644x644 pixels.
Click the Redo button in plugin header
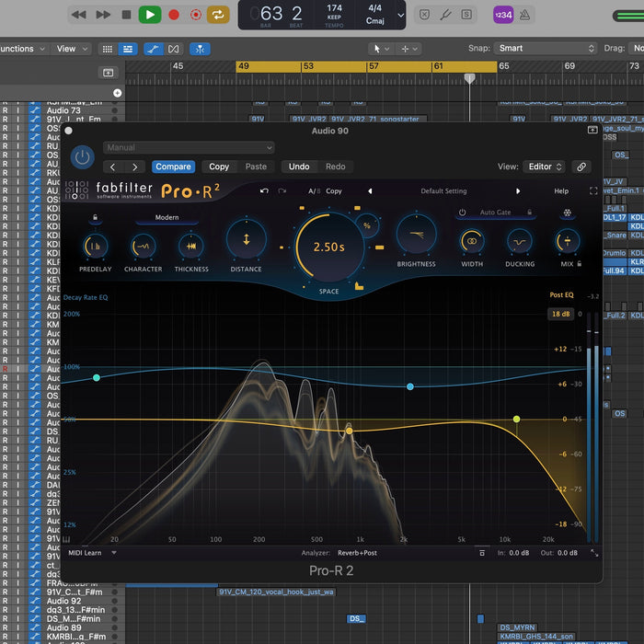coord(336,167)
